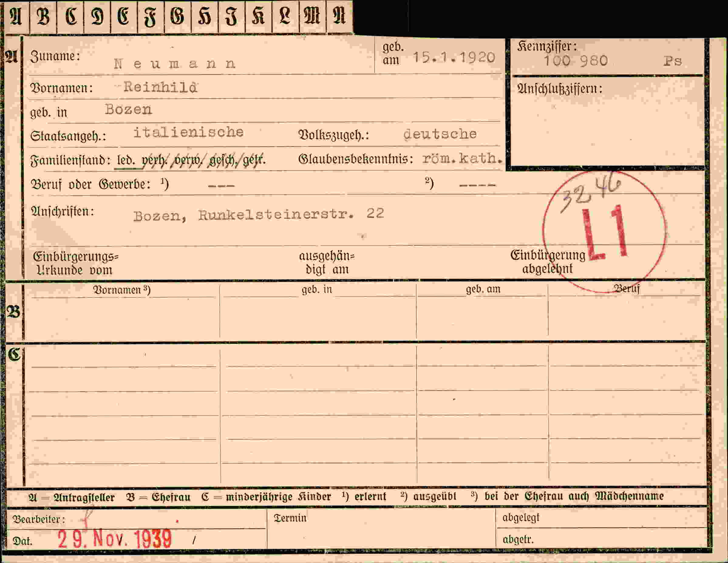Select index tab letter E
Viewport: 728px width, 563px height.
[x=124, y=17]
